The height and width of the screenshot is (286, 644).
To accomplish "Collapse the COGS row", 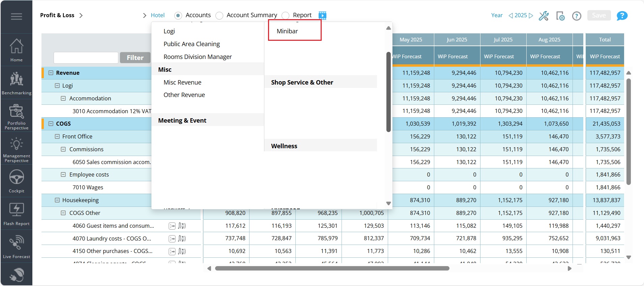I will coord(51,124).
